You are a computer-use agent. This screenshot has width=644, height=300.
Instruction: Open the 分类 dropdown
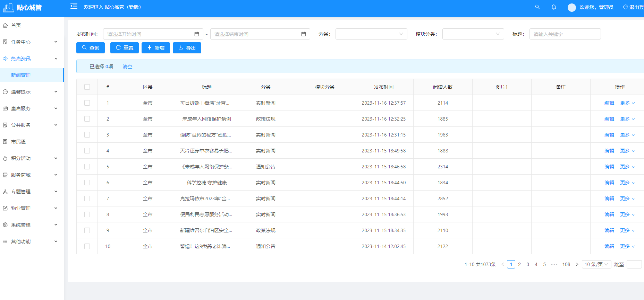click(x=371, y=34)
